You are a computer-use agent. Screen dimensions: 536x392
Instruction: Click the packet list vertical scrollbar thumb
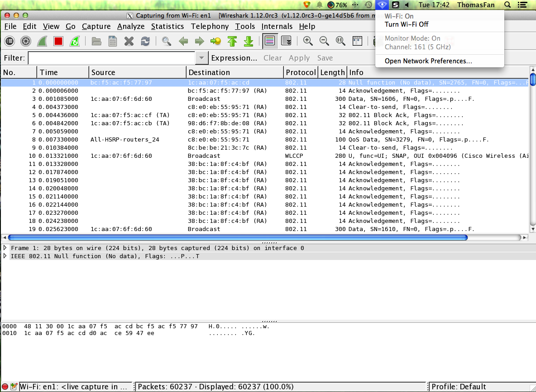pyautogui.click(x=533, y=79)
